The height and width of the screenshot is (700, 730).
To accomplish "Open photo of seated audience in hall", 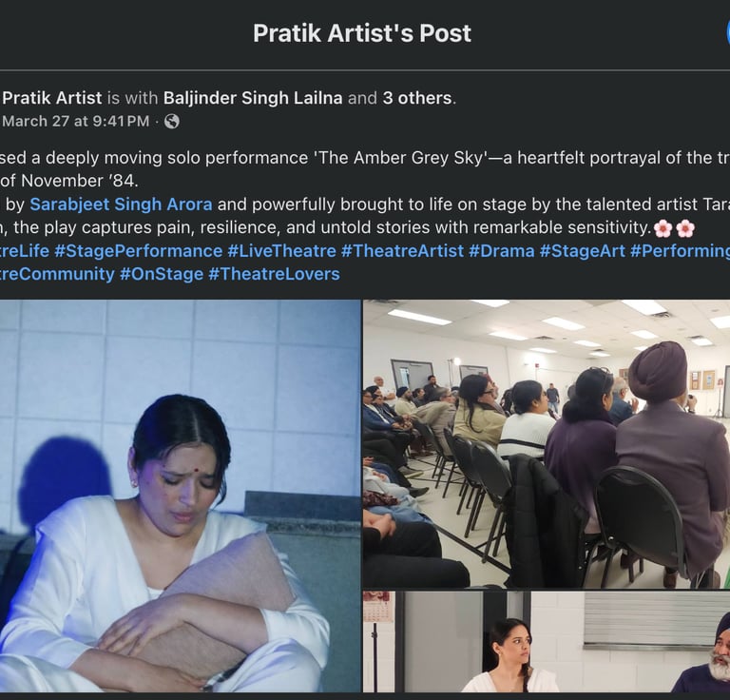I will coord(547,444).
